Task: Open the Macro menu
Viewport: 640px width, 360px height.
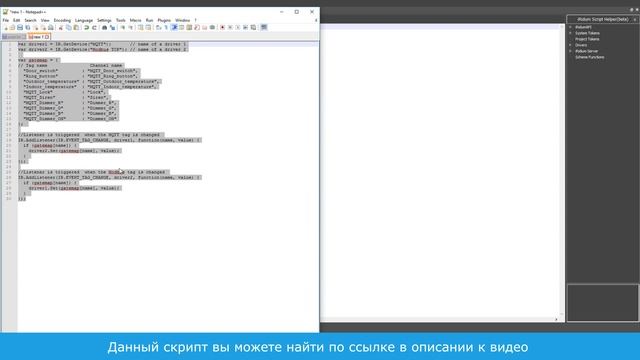Action: point(136,20)
